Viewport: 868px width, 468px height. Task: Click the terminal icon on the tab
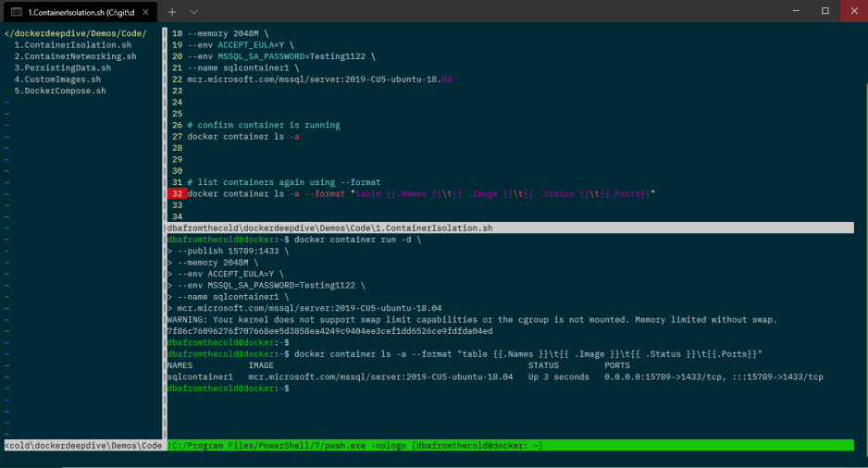17,11
